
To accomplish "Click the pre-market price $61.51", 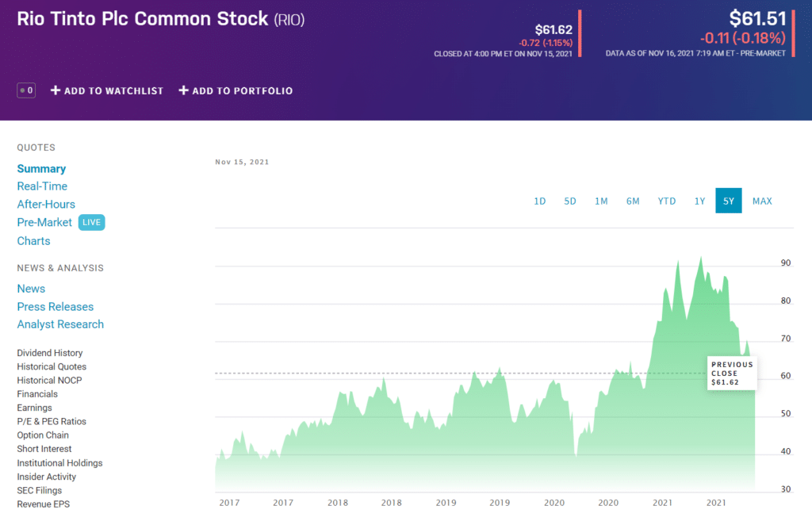I will (757, 19).
